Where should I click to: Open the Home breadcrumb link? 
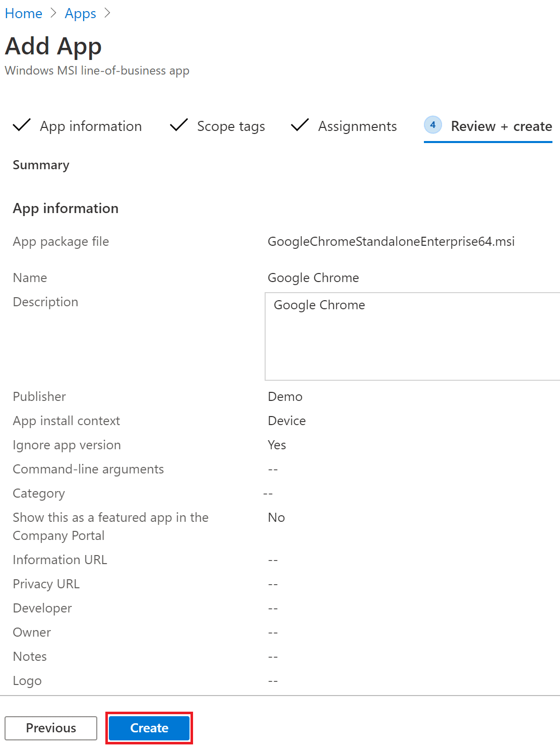23,13
